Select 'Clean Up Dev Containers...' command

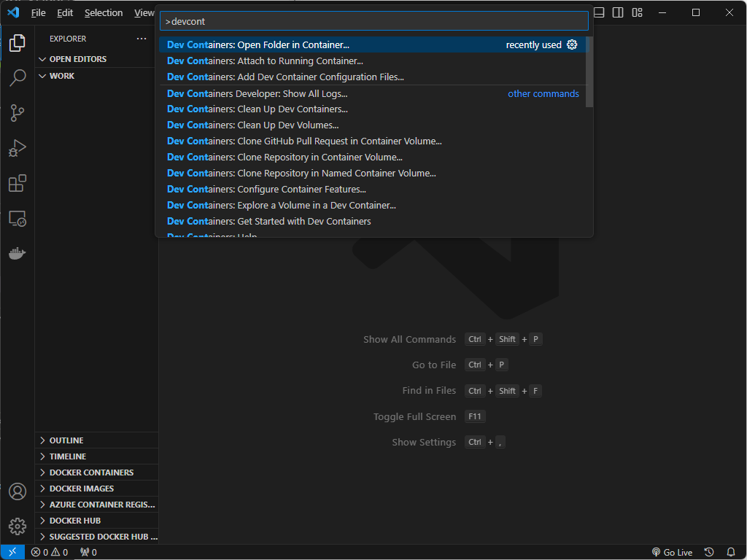tap(372, 109)
